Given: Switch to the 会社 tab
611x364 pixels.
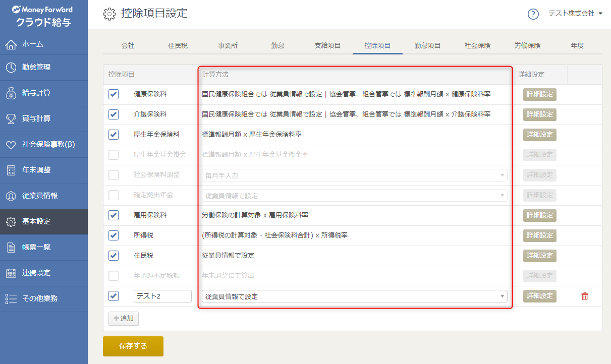Looking at the screenshot, I should pyautogui.click(x=128, y=45).
